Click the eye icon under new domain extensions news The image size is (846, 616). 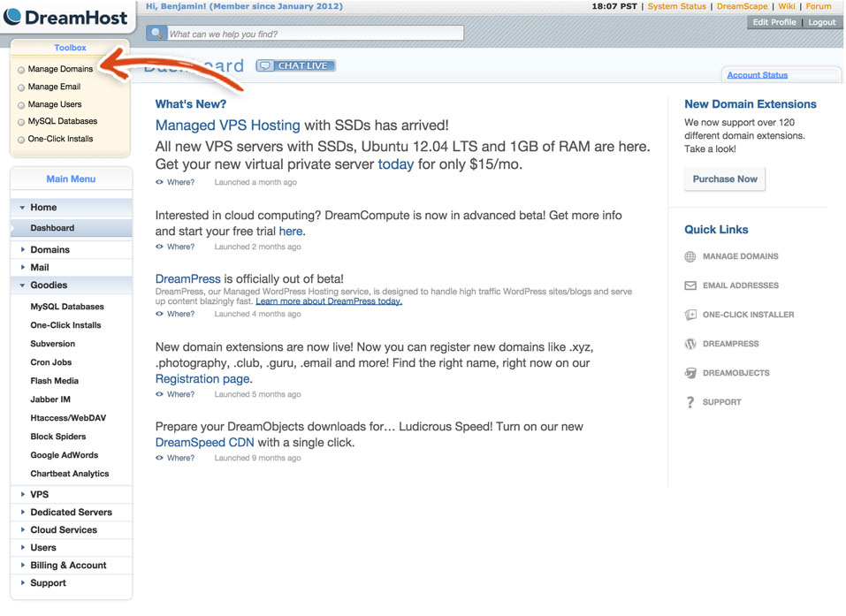pyautogui.click(x=159, y=395)
